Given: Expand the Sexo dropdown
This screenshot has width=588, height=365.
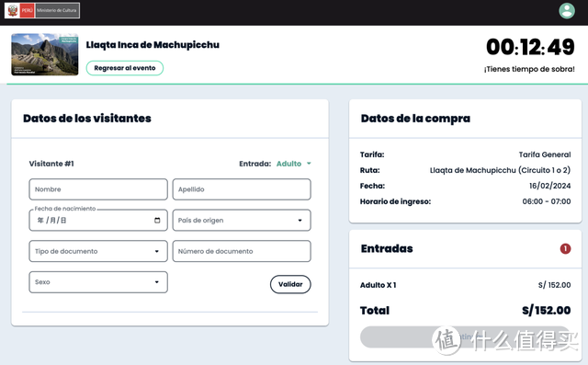Looking at the screenshot, I should [98, 282].
